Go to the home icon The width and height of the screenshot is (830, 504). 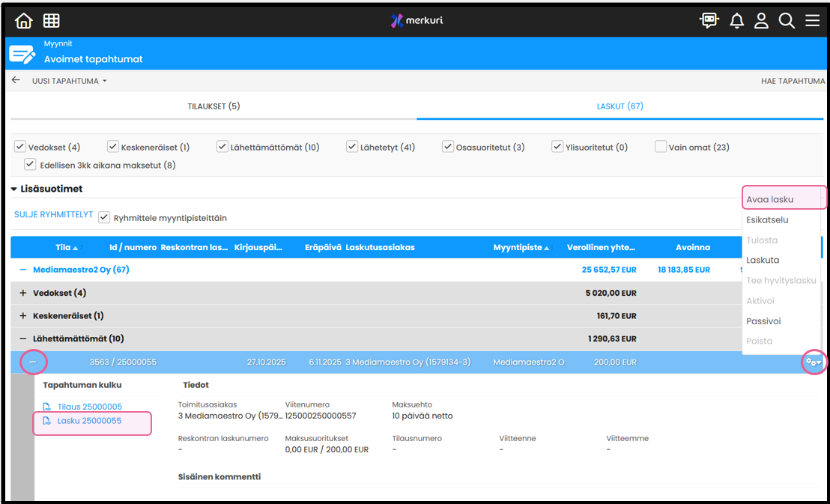[24, 21]
